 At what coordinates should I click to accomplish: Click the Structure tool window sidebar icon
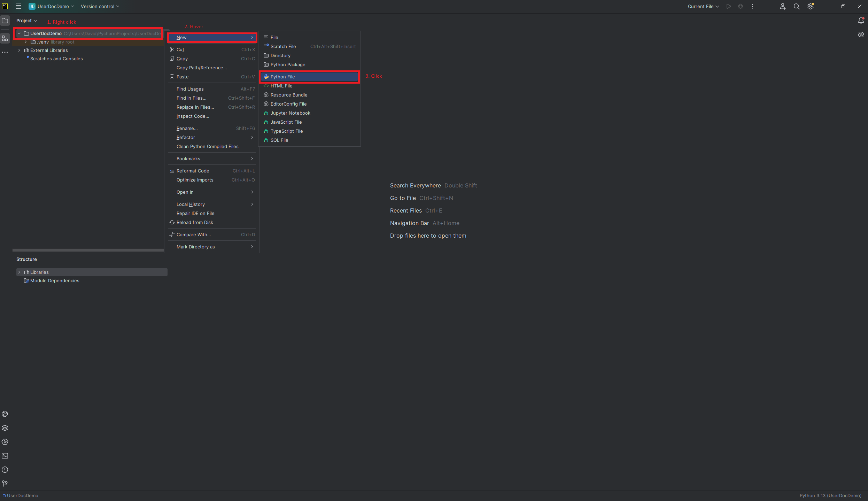coord(5,38)
